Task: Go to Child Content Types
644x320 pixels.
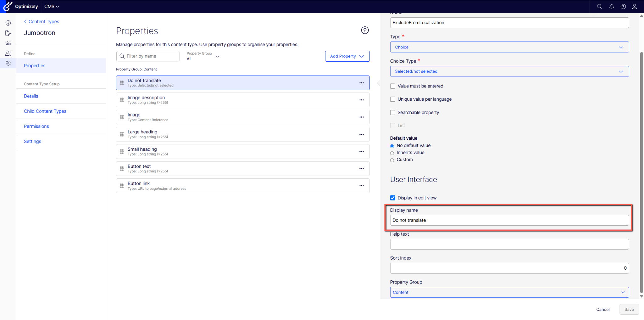Action: [61, 111]
